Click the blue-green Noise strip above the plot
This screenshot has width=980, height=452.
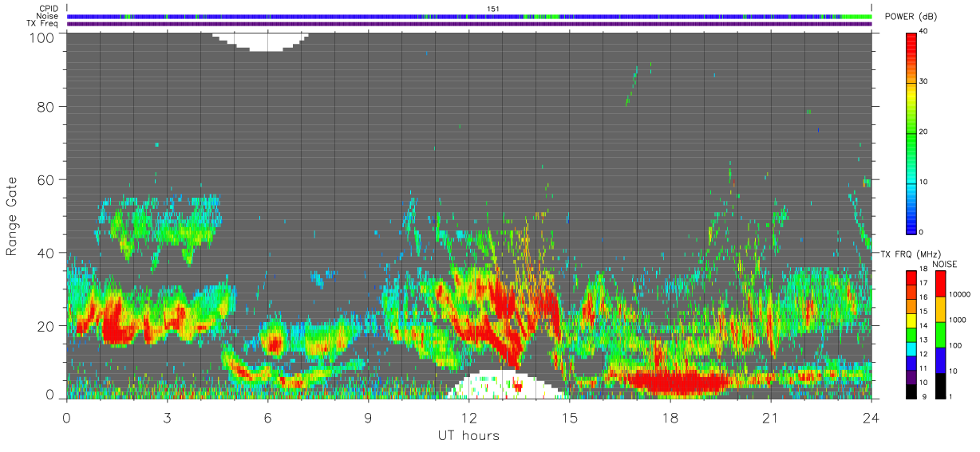pos(469,16)
